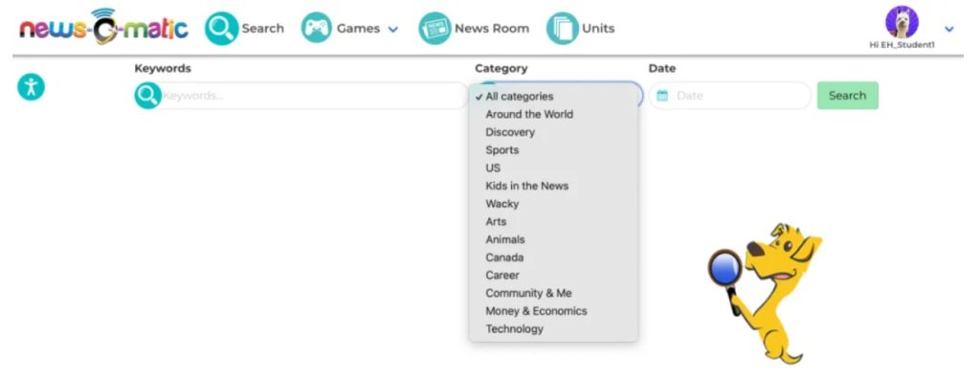Click the Units link in navbar

598,29
